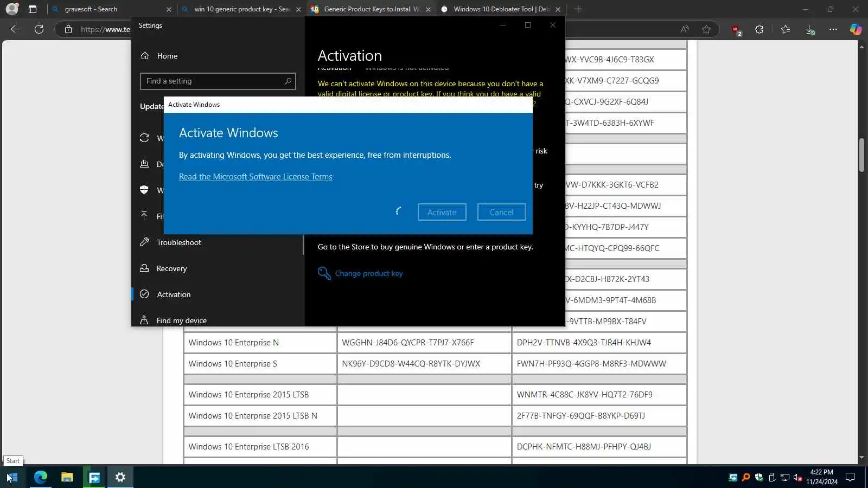Viewport: 868px width, 488px height.
Task: Click Change product key link
Action: 369,273
